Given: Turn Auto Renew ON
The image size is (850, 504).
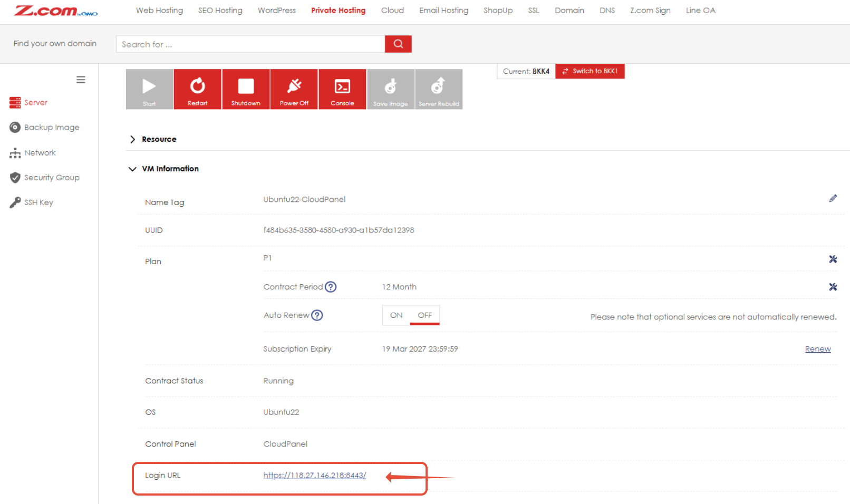Looking at the screenshot, I should tap(397, 315).
